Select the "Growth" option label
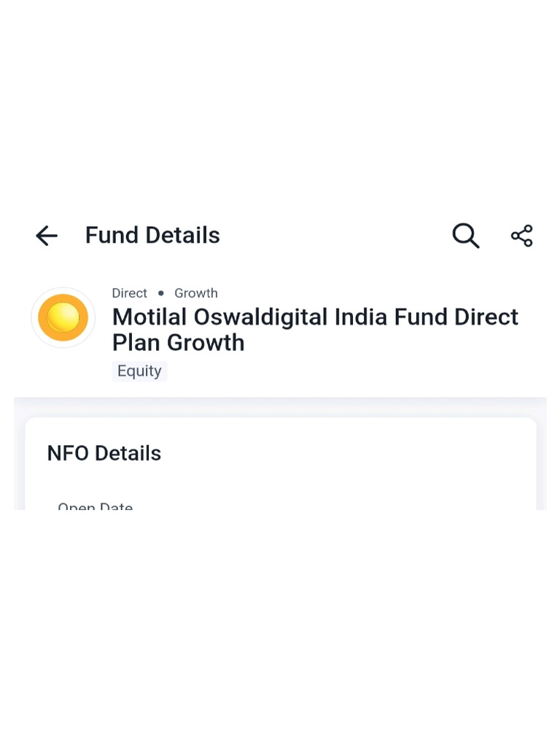The width and height of the screenshot is (560, 747). point(196,293)
